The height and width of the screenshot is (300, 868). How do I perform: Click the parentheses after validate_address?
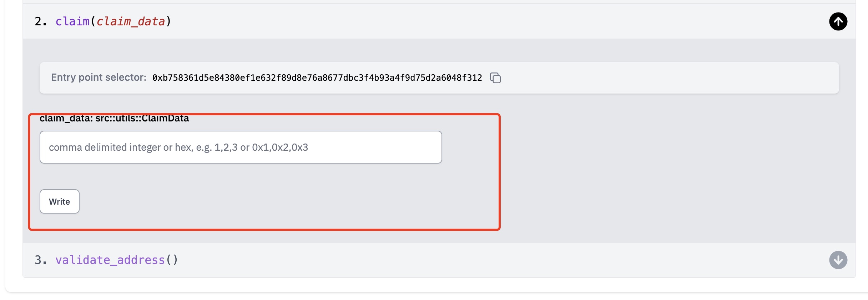[x=172, y=260]
